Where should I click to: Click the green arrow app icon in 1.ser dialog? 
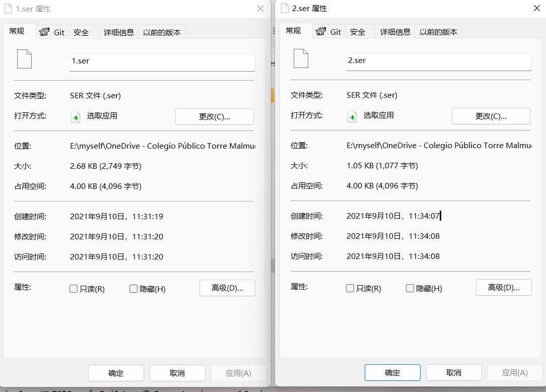75,117
